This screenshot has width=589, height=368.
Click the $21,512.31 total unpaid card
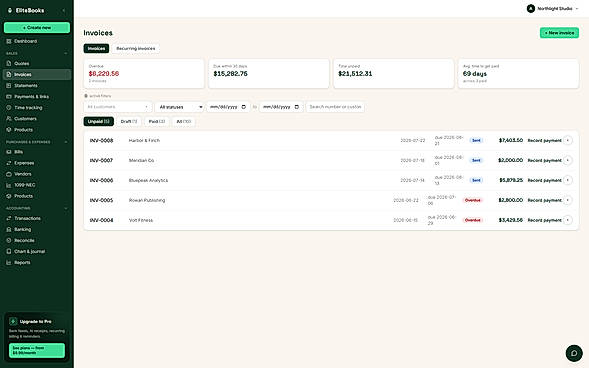[x=394, y=74]
